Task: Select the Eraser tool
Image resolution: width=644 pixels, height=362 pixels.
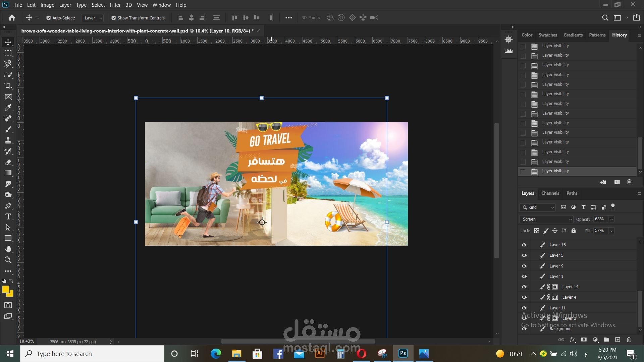Action: click(8, 162)
